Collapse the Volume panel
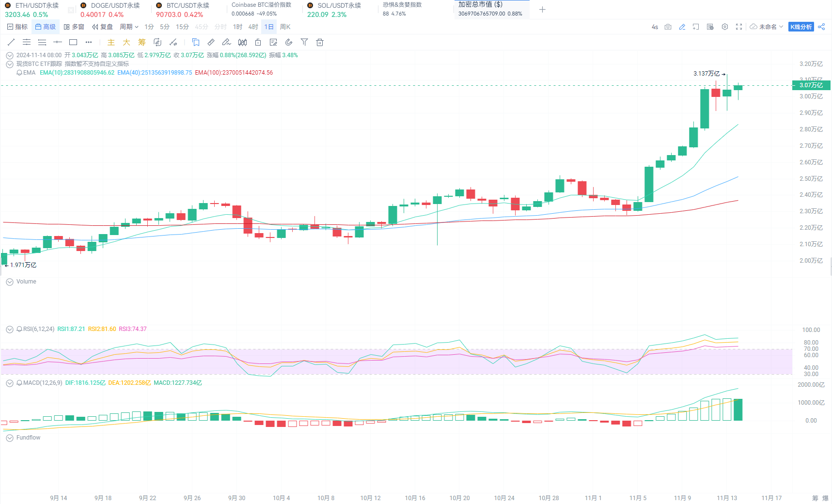 click(10, 282)
